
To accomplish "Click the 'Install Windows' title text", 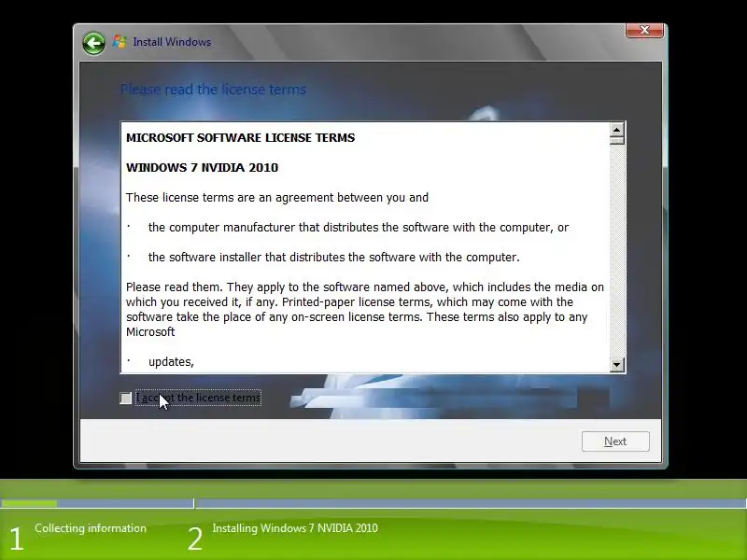I will [x=172, y=42].
